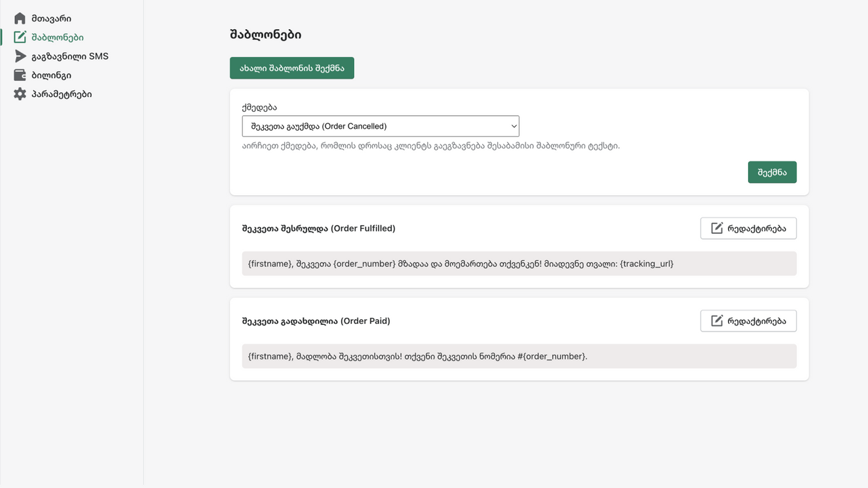Open the ქმედება dropdown showing Order Cancelled

380,126
